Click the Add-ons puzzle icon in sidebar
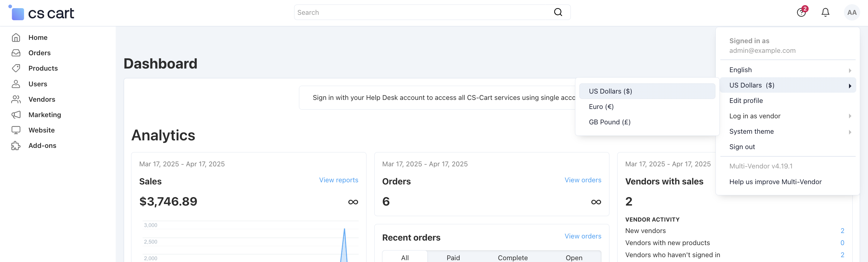 pyautogui.click(x=16, y=145)
